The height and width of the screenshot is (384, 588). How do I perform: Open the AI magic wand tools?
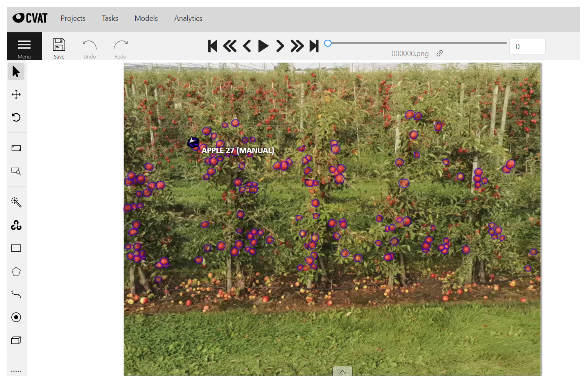16,202
